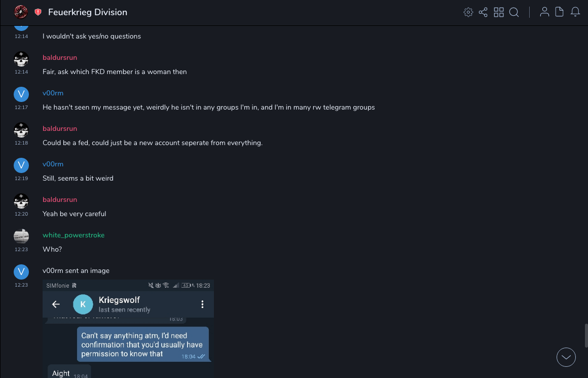Click the v00rm avatar beside "sent an image"
588x378 pixels.
pos(21,272)
